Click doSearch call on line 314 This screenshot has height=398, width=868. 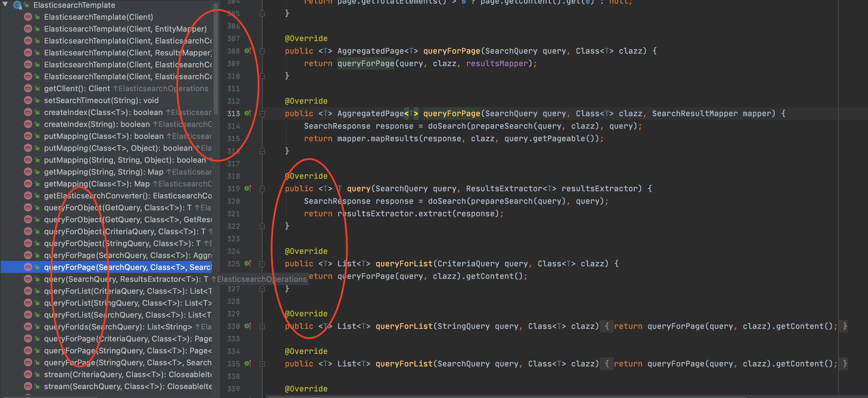[x=447, y=126]
